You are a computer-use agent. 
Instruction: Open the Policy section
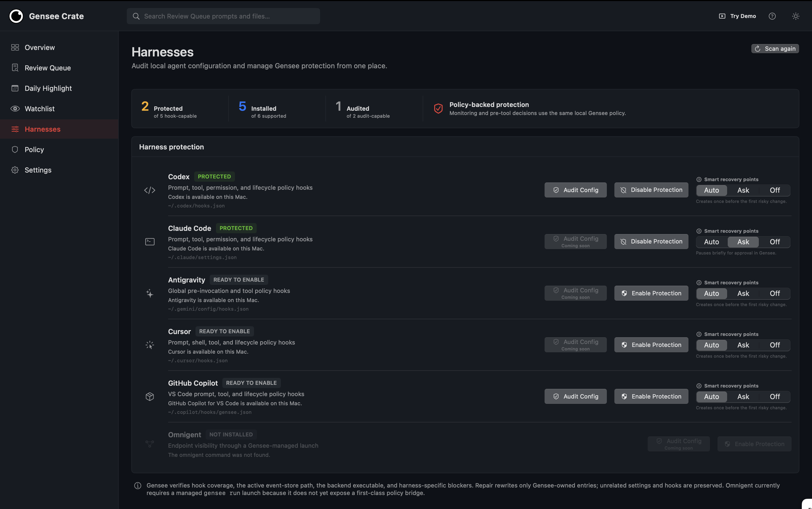(x=59, y=149)
